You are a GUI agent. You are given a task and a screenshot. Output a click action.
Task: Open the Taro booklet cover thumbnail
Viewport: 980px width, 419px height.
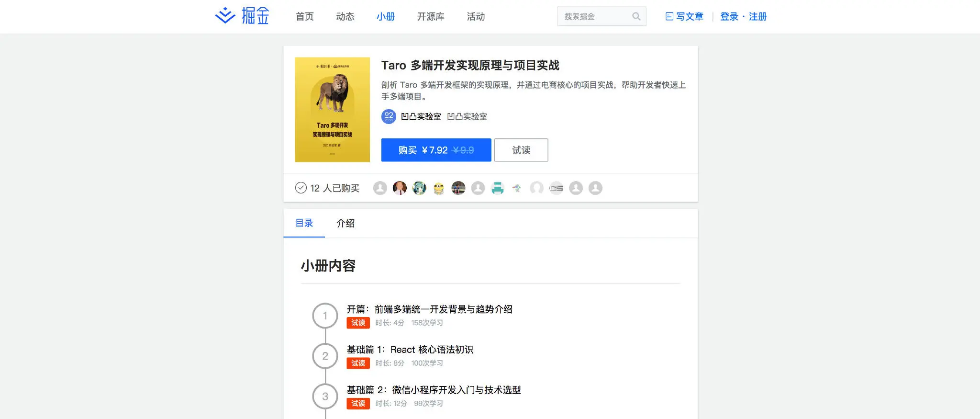[333, 110]
